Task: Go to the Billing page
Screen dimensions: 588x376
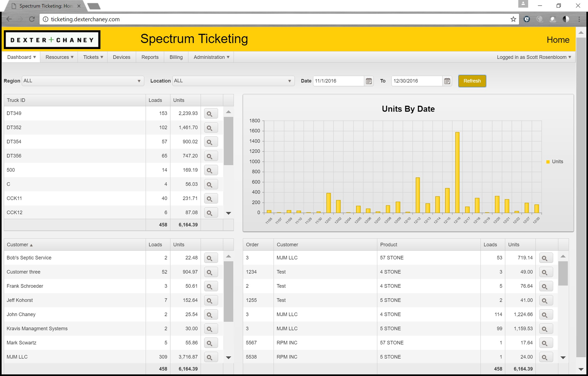Action: [176, 57]
